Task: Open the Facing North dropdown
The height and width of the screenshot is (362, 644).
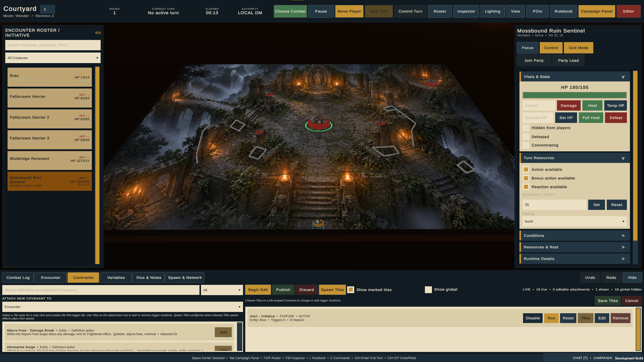Action: coord(575,221)
